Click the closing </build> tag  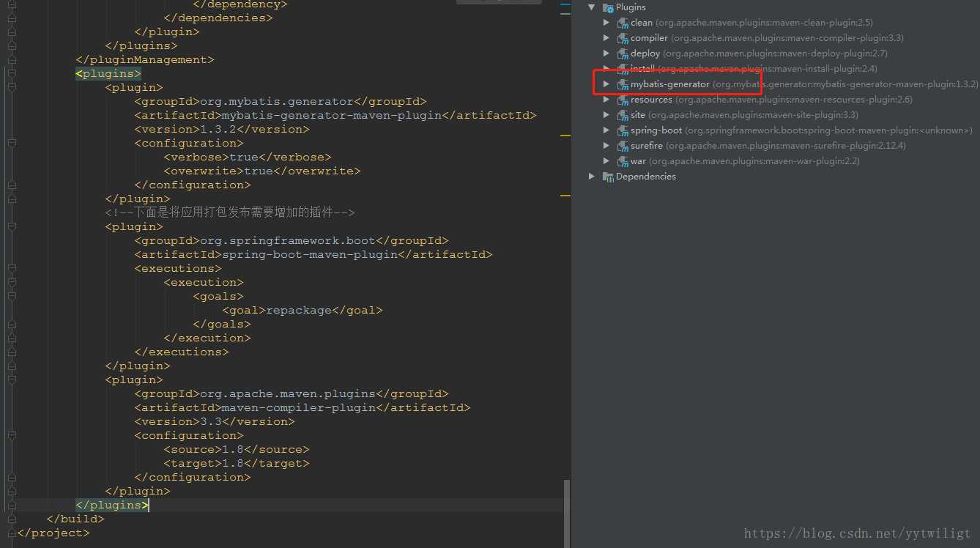(x=75, y=519)
